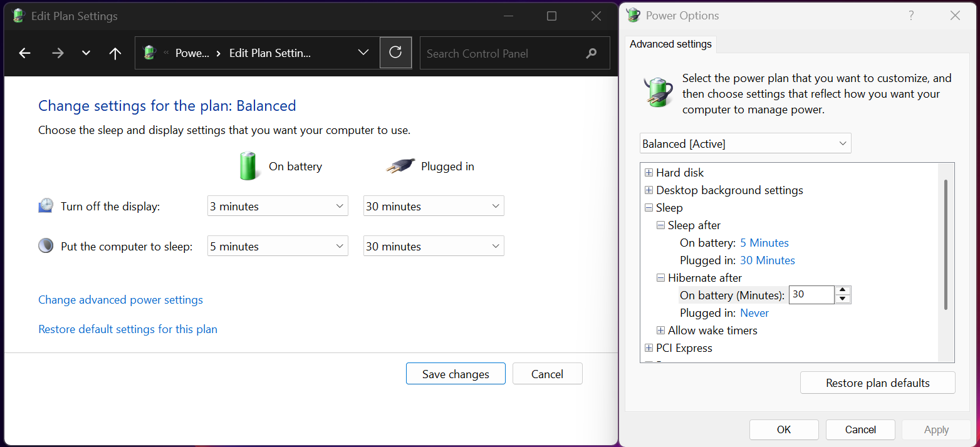Screen dimensions: 980x447
Task: Expand the Allow wake timers node
Action: pos(660,331)
